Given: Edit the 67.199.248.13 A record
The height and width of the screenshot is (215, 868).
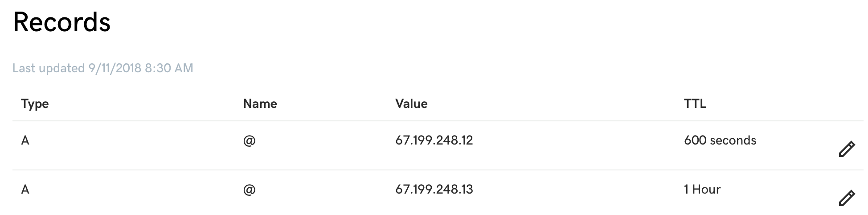Looking at the screenshot, I should pos(847,198).
